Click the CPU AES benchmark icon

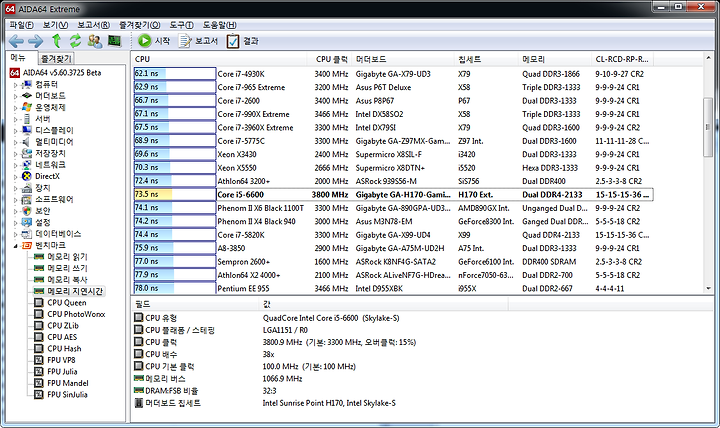click(39, 337)
